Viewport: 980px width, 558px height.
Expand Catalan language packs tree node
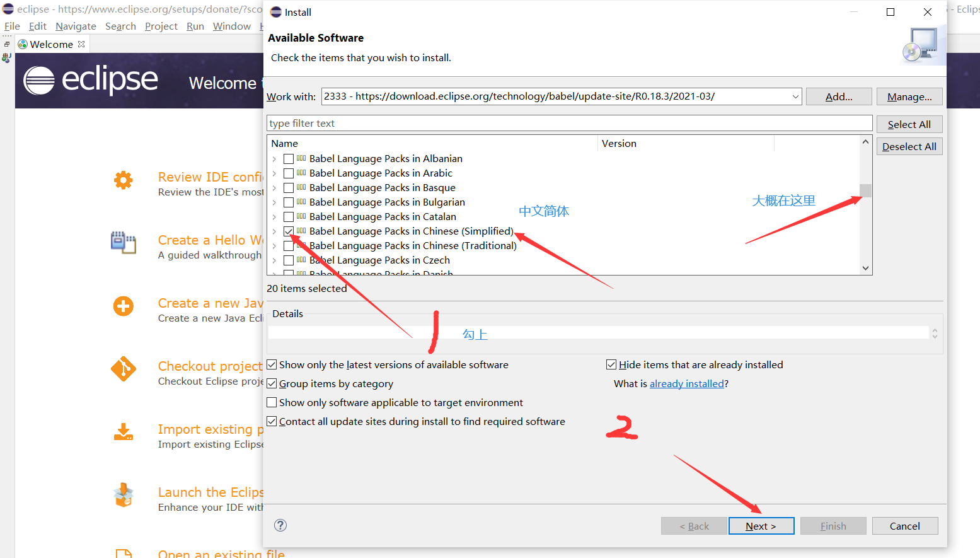pyautogui.click(x=274, y=217)
